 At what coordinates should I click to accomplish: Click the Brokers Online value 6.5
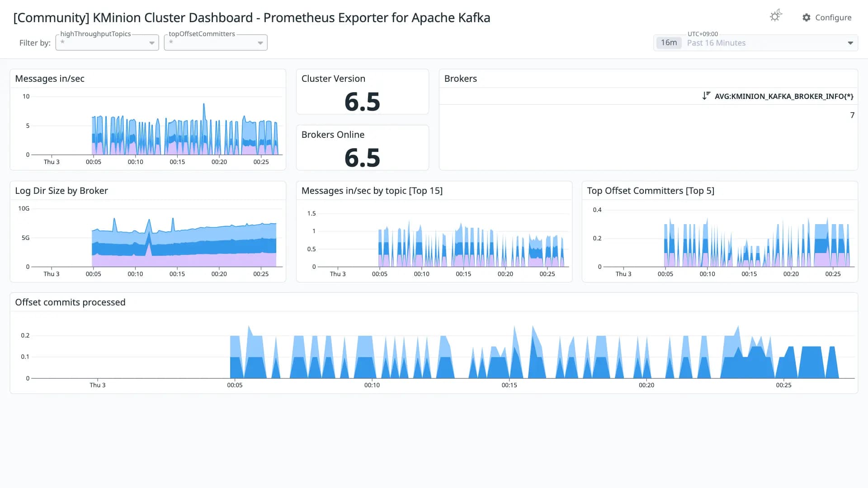(362, 157)
